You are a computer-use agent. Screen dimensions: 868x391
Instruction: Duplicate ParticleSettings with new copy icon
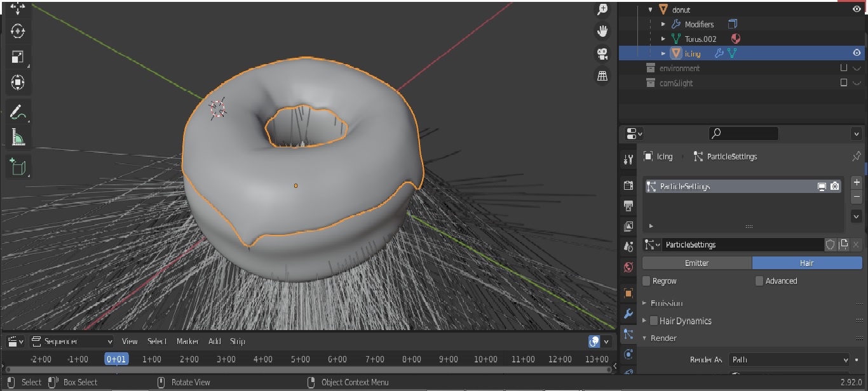click(x=843, y=244)
